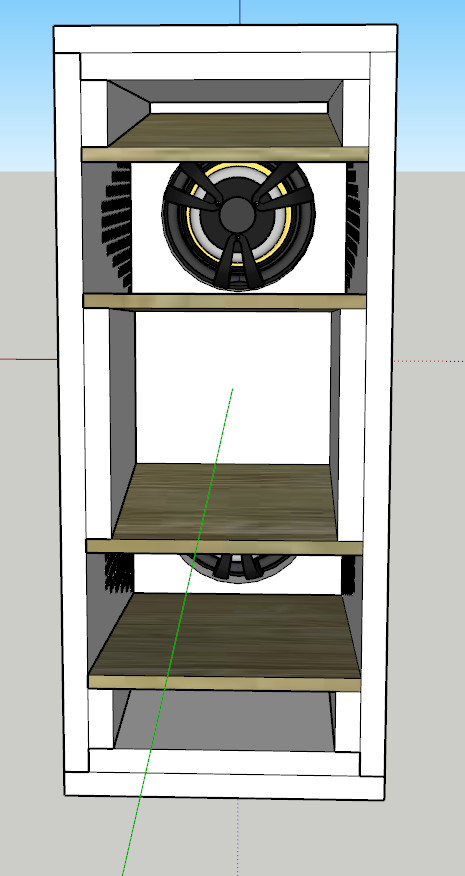The height and width of the screenshot is (876, 465).
Task: Select the upper speaker driver in the model
Action: pos(239,226)
